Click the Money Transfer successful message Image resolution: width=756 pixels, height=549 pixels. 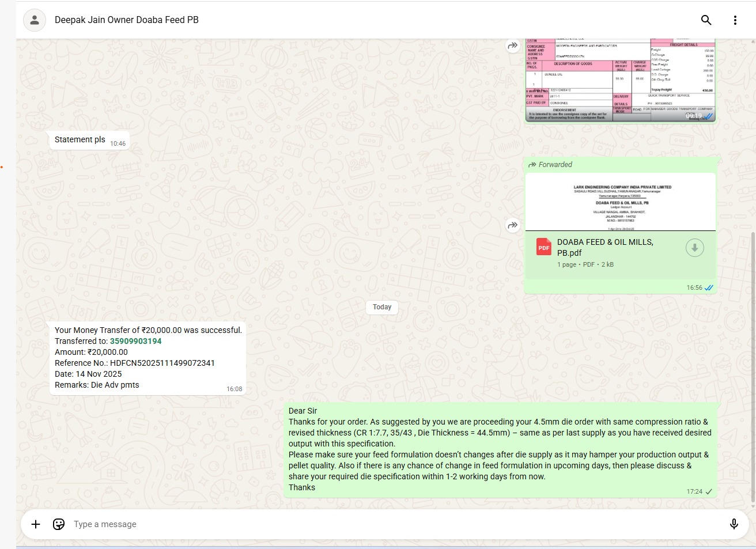[x=148, y=358]
